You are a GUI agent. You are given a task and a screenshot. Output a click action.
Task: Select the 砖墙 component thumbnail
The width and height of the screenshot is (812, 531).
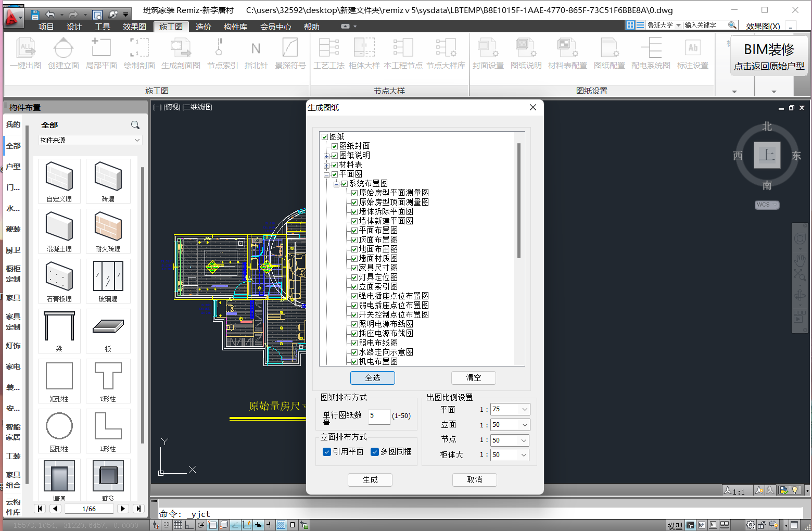click(x=108, y=180)
